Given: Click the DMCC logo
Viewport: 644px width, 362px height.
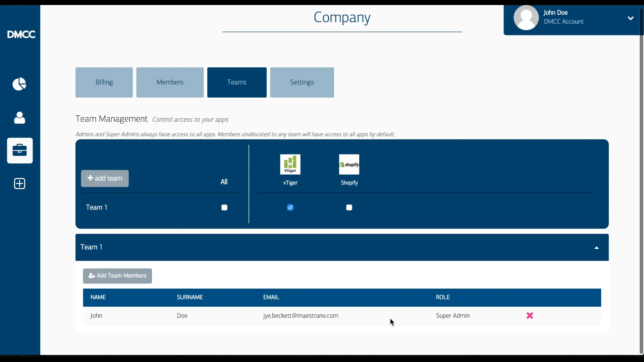Looking at the screenshot, I should pos(21,35).
